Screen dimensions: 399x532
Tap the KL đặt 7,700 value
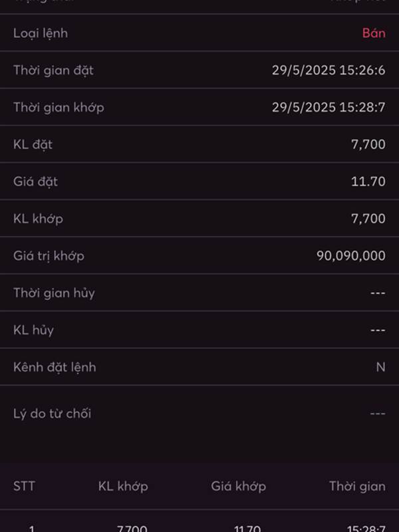[368, 144]
